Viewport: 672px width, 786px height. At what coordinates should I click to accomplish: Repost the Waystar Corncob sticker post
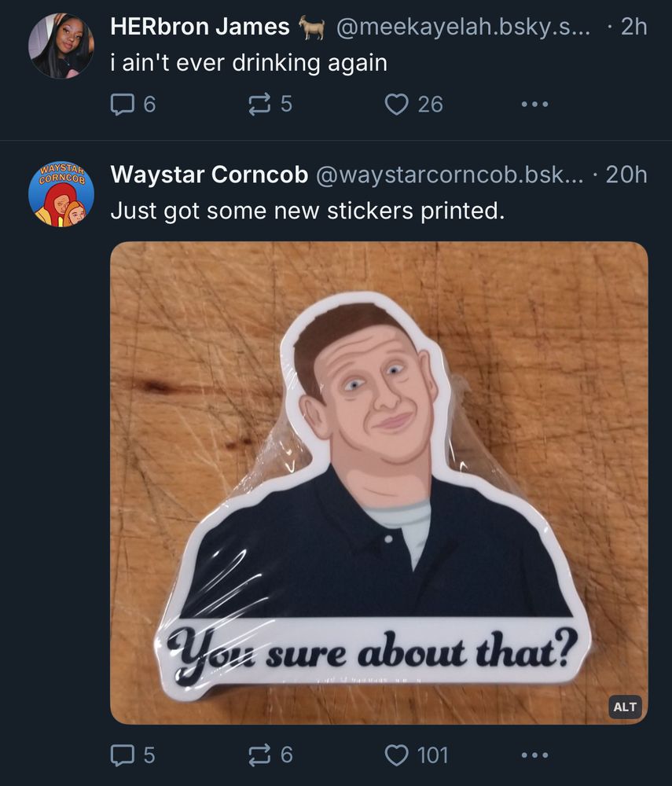coord(270,755)
